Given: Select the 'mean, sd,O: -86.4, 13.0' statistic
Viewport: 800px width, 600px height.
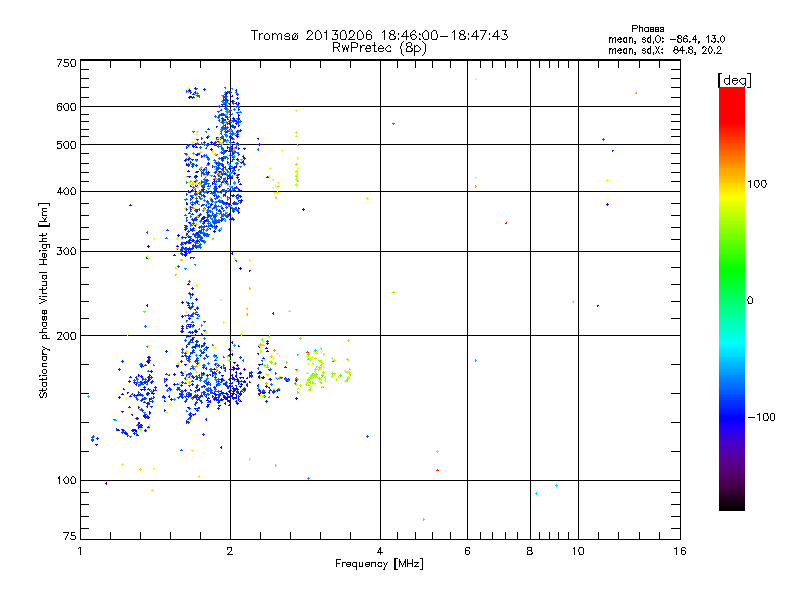Looking at the screenshot, I should click(x=666, y=39).
